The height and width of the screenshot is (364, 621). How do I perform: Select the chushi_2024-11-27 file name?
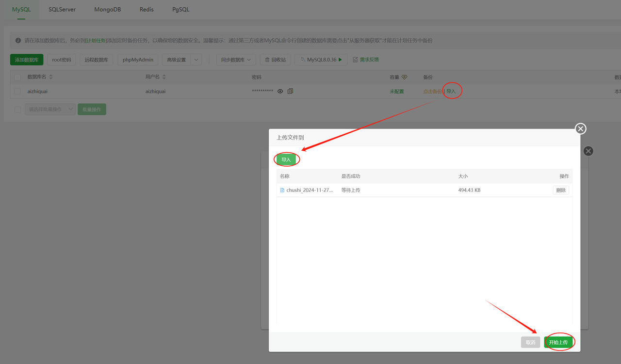[x=310, y=190]
